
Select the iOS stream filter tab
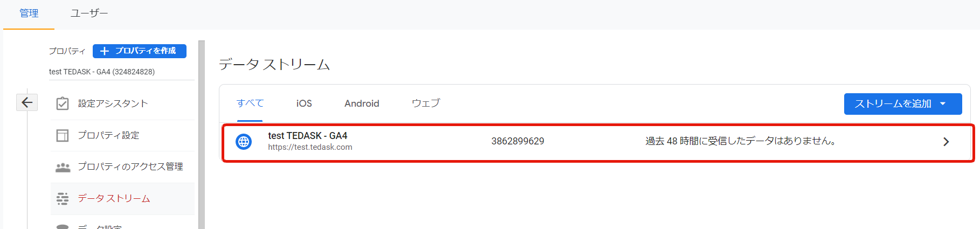(x=304, y=103)
